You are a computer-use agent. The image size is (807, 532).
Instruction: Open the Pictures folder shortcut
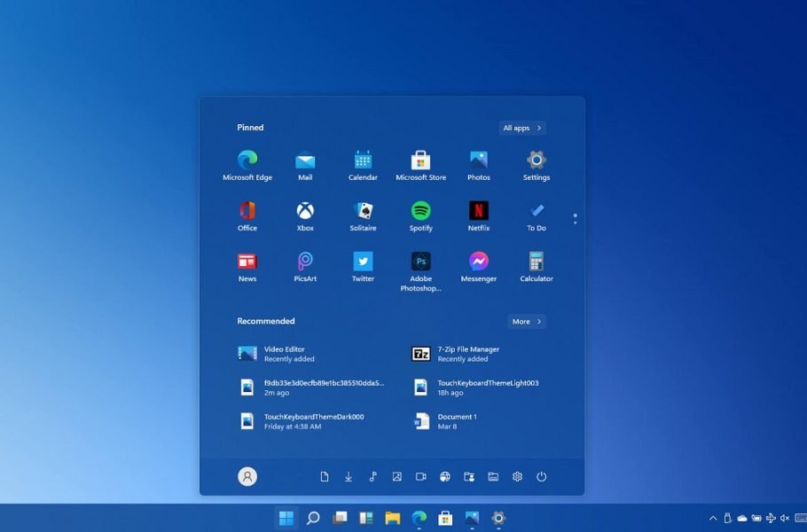click(396, 476)
